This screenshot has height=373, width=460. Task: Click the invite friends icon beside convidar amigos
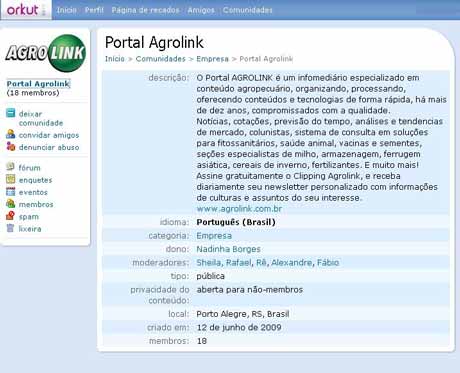coord(11,134)
